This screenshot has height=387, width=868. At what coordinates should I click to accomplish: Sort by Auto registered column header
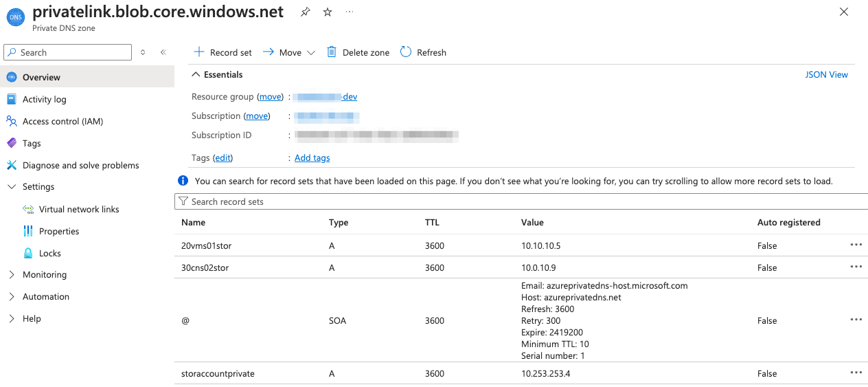788,222
